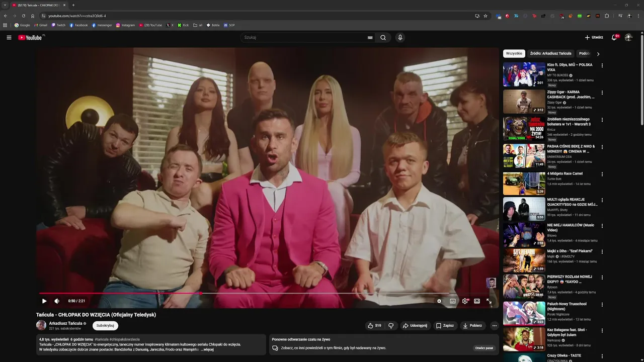Open the Twitch bookmark
The height and width of the screenshot is (362, 644).
coord(58,25)
